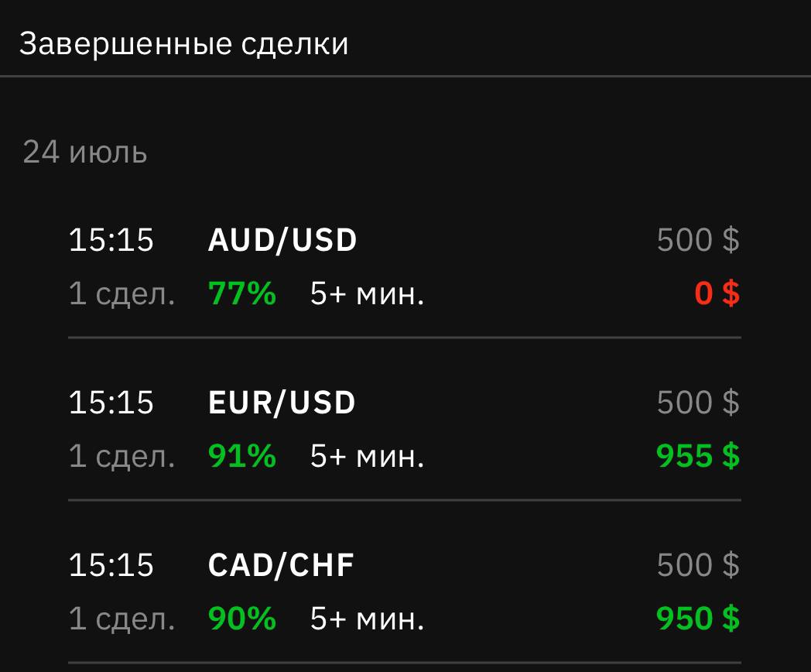Click the 500 $ amount for AUD/USD
This screenshot has width=811, height=672.
pyautogui.click(x=697, y=240)
